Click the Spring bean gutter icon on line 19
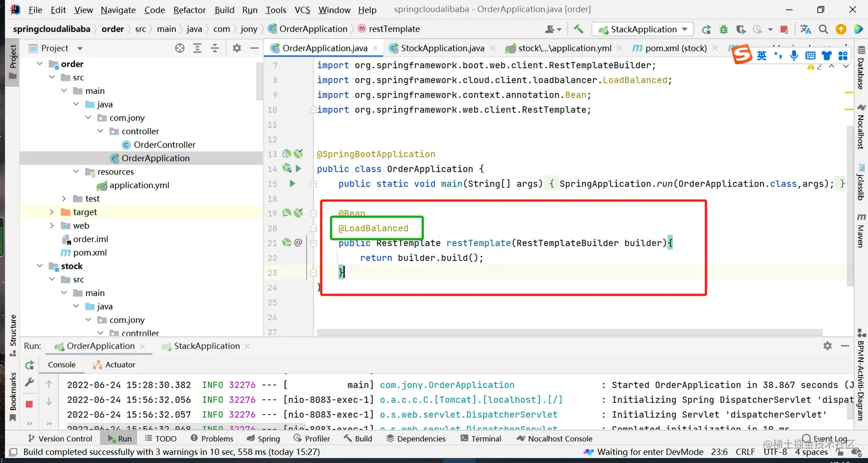The image size is (868, 463). click(287, 213)
